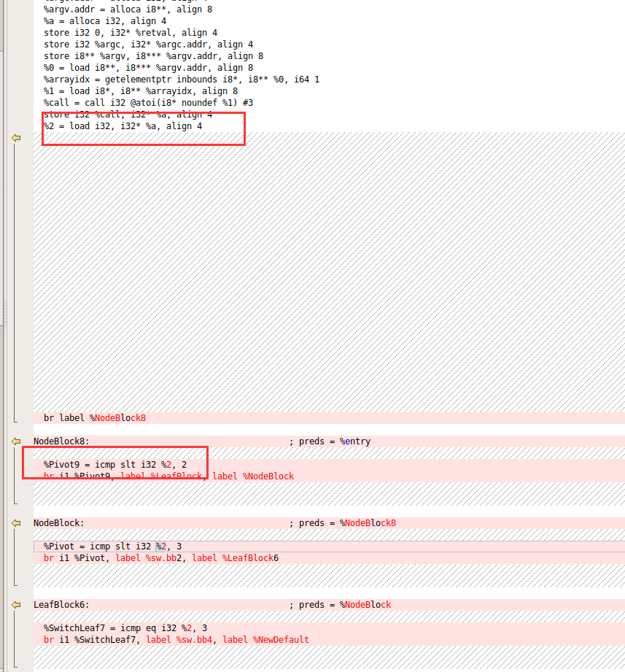Screen dimensions: 625x672
Task: Click the 'NodeBlock8:' block label
Action: coord(61,441)
